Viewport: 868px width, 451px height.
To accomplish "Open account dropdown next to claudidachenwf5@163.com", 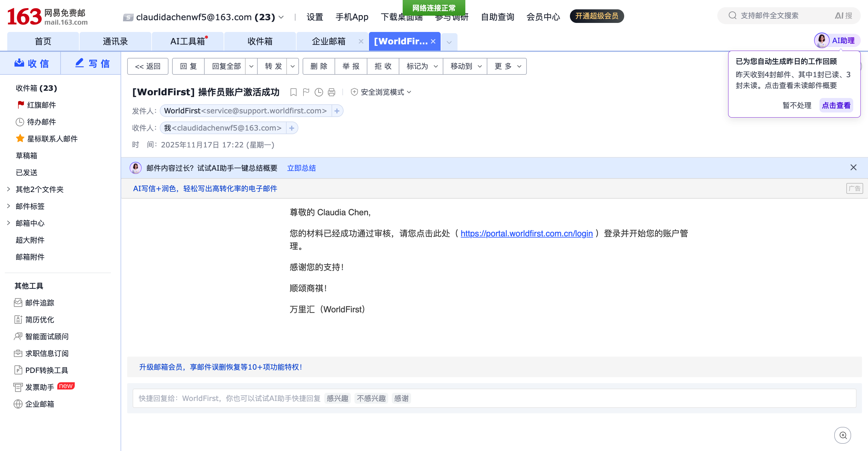I will pos(281,17).
